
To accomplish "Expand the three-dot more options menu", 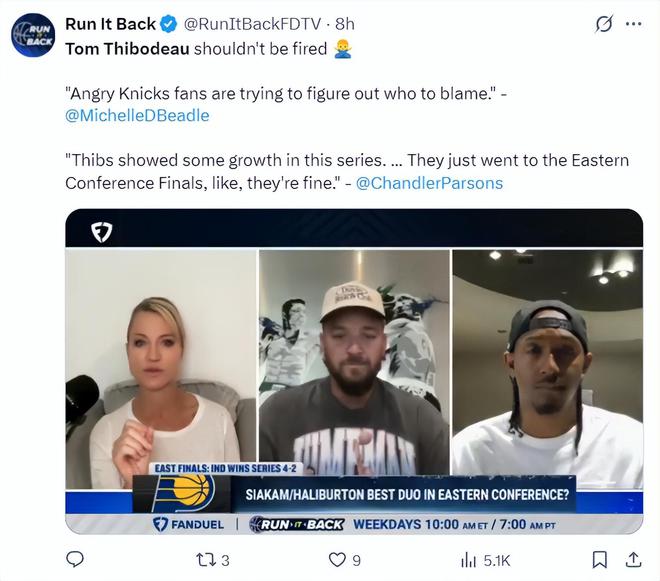I will 633,24.
